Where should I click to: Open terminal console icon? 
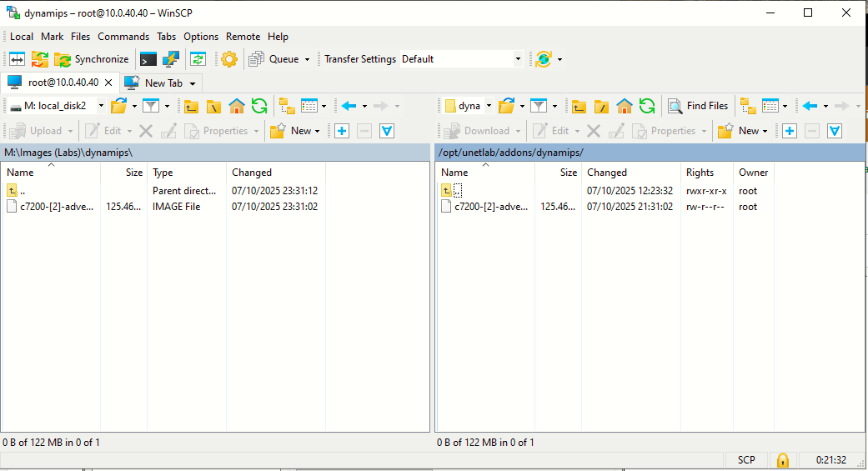148,59
